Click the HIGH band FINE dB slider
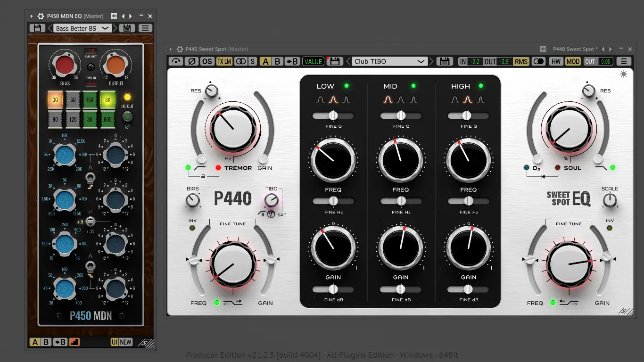Image resolution: width=644 pixels, height=362 pixels. point(469,289)
